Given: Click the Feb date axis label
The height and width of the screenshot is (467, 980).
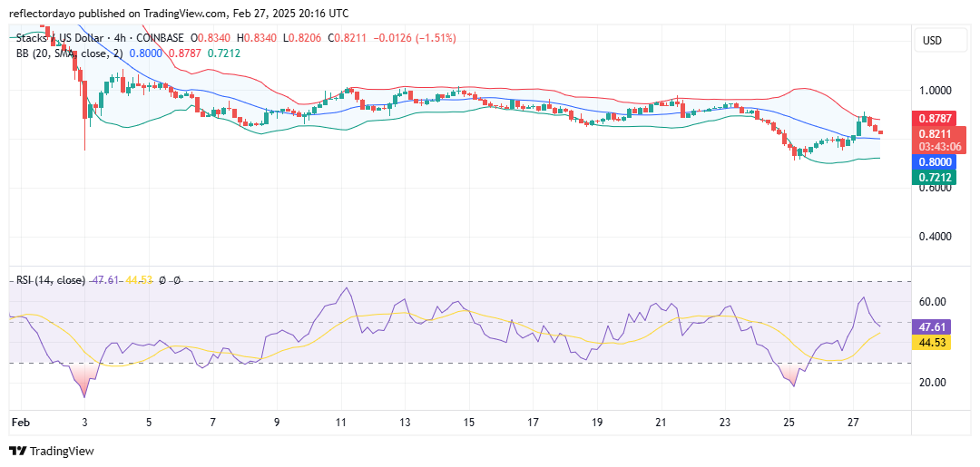Looking at the screenshot, I should pos(20,422).
